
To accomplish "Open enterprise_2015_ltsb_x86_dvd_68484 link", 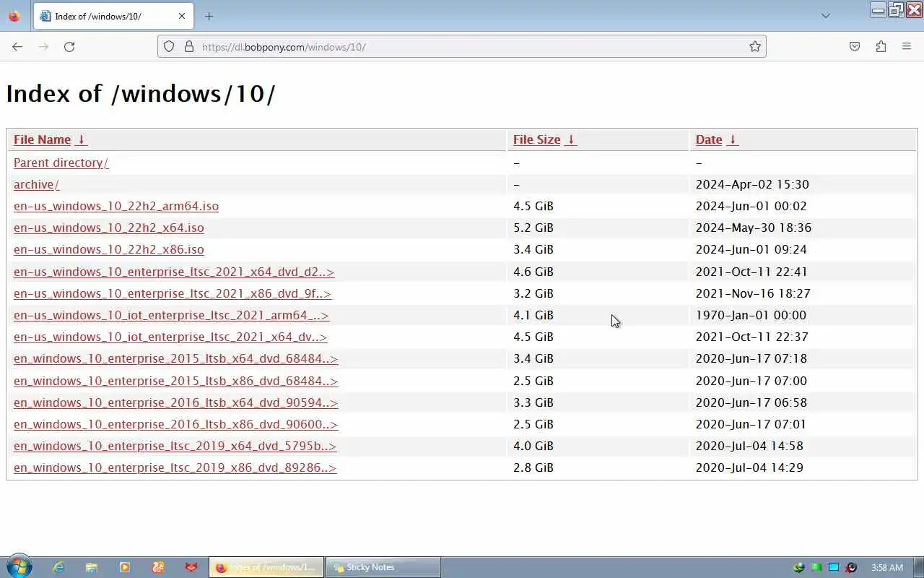I will coord(175,381).
